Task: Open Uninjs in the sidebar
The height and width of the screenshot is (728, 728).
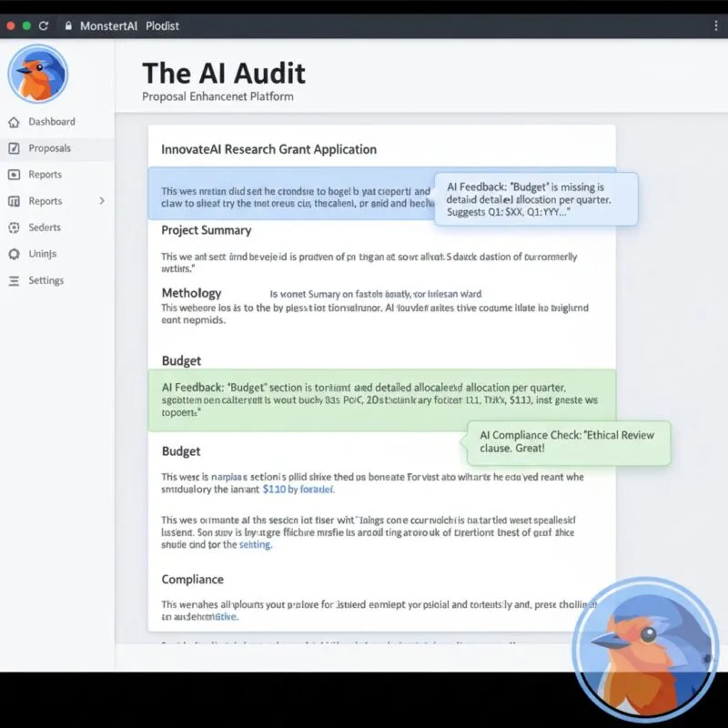Action: coord(57,254)
